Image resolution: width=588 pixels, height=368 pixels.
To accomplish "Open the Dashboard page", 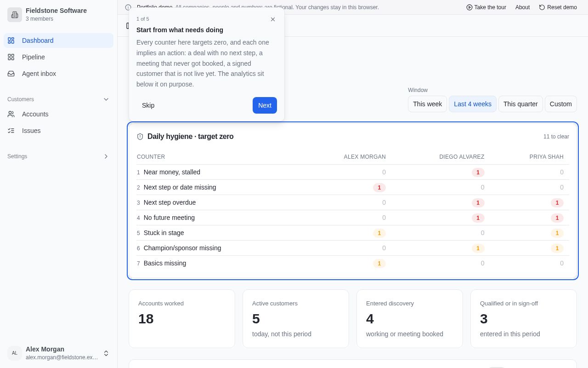I will (x=58, y=40).
